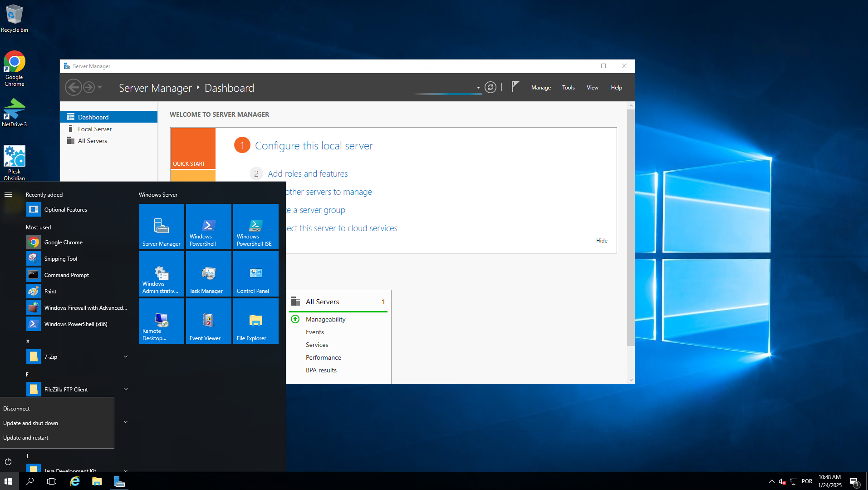Expand the 7-Zip folder in Start menu
Viewport: 868px width, 490px height.
coord(126,356)
